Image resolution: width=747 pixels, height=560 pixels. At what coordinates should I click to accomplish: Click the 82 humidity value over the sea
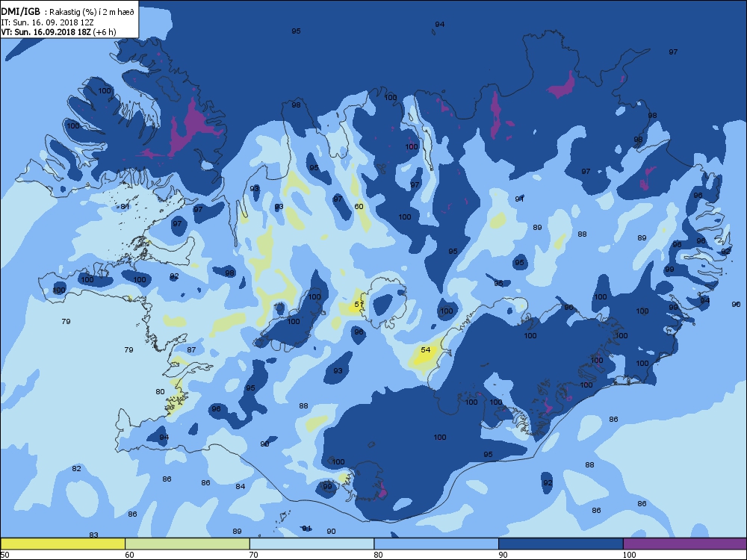pyautogui.click(x=76, y=469)
